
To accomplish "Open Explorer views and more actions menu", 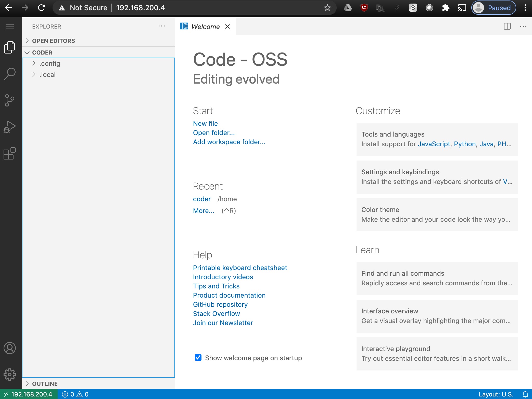I will tap(162, 26).
